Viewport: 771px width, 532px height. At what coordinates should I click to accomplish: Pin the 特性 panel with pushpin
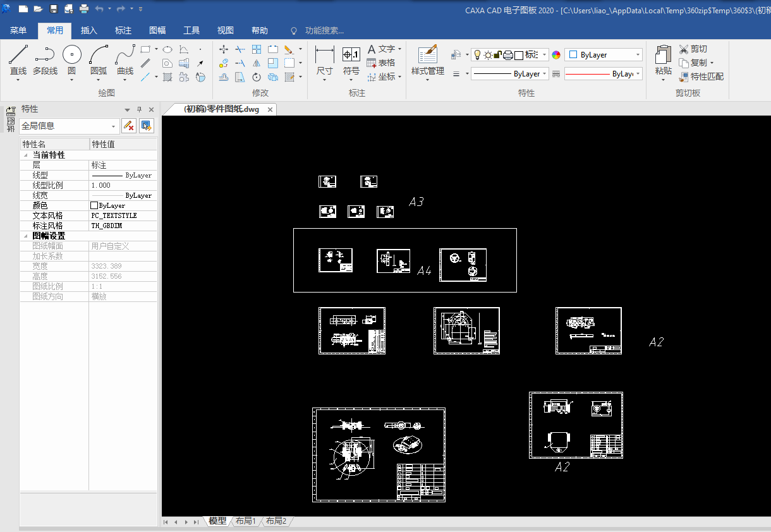click(x=140, y=109)
